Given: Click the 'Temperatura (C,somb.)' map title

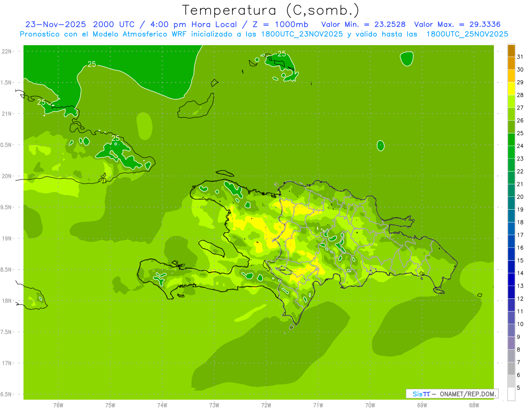Looking at the screenshot, I should [271, 11].
